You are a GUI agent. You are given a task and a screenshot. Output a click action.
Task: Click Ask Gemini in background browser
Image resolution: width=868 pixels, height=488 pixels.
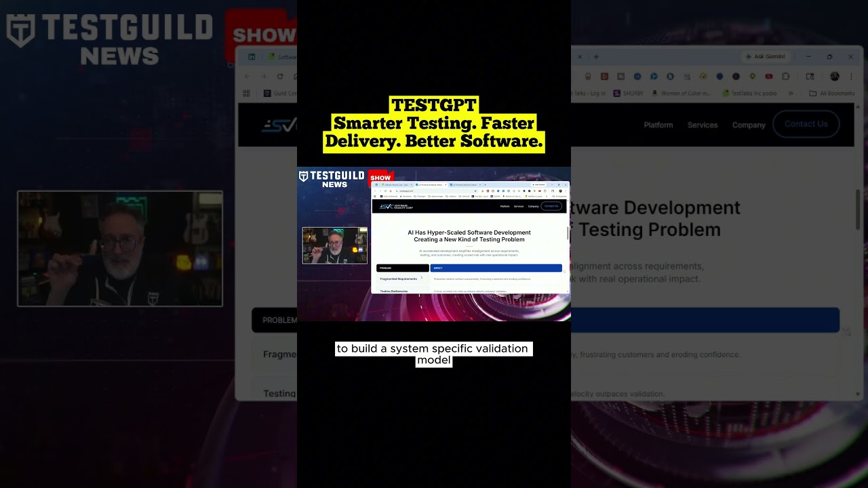click(x=766, y=57)
